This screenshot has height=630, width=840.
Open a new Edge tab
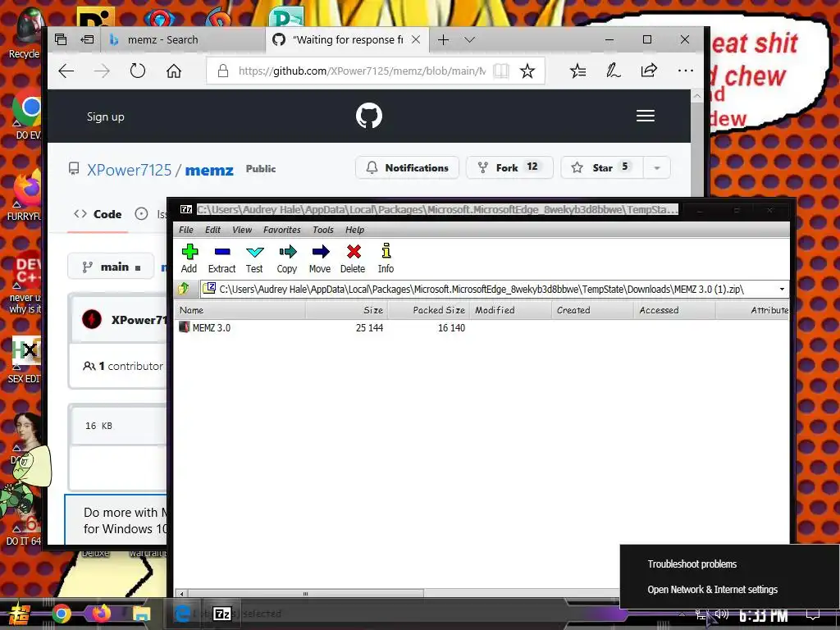click(x=443, y=39)
